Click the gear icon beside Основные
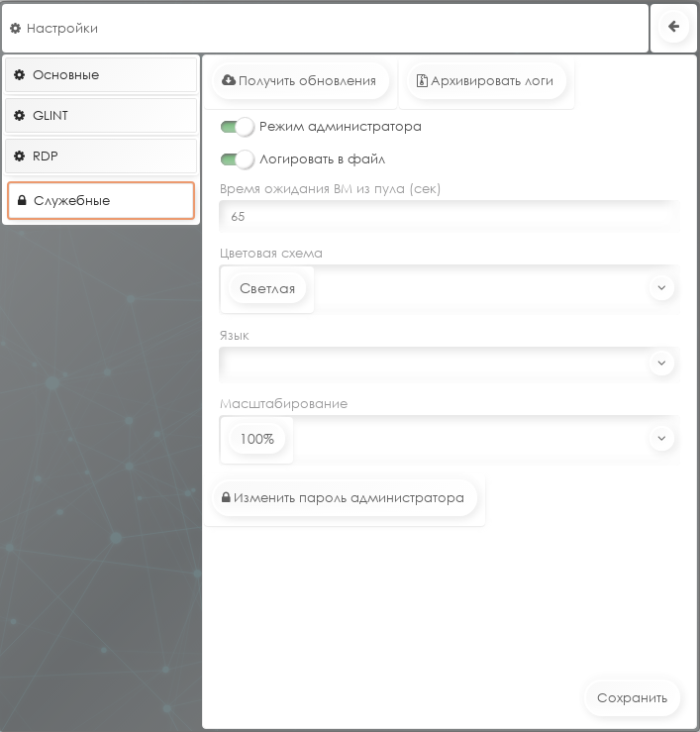The height and width of the screenshot is (732, 700). click(19, 74)
